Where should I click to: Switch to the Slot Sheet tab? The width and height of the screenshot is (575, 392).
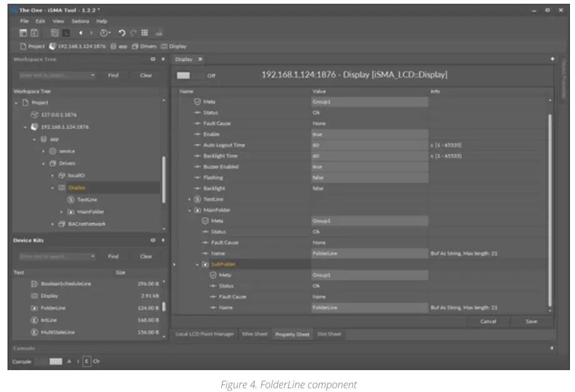pyautogui.click(x=329, y=334)
